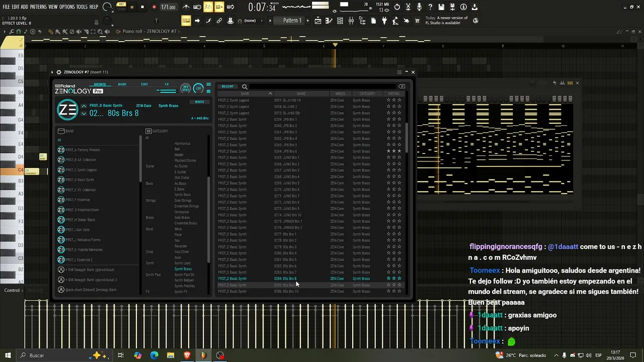Select the Synth Lead category

182,263
